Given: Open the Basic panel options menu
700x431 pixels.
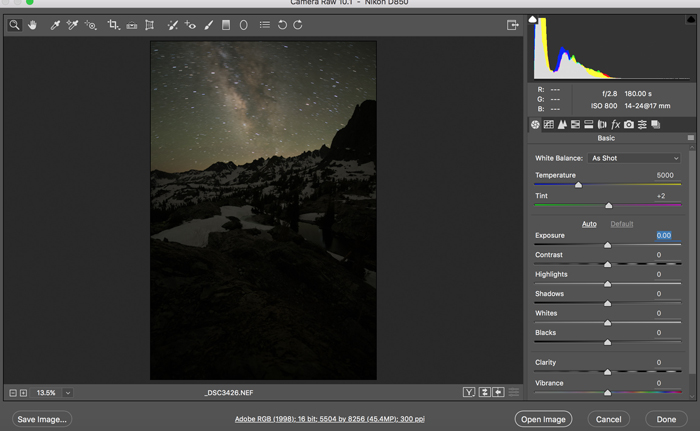Looking at the screenshot, I should (690, 138).
